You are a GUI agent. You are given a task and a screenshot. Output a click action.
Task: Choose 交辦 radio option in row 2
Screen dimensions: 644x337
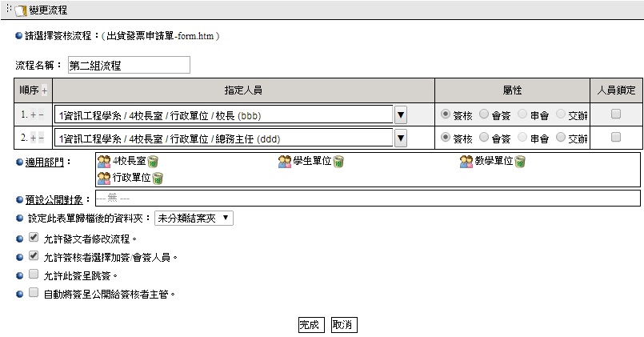(561, 138)
